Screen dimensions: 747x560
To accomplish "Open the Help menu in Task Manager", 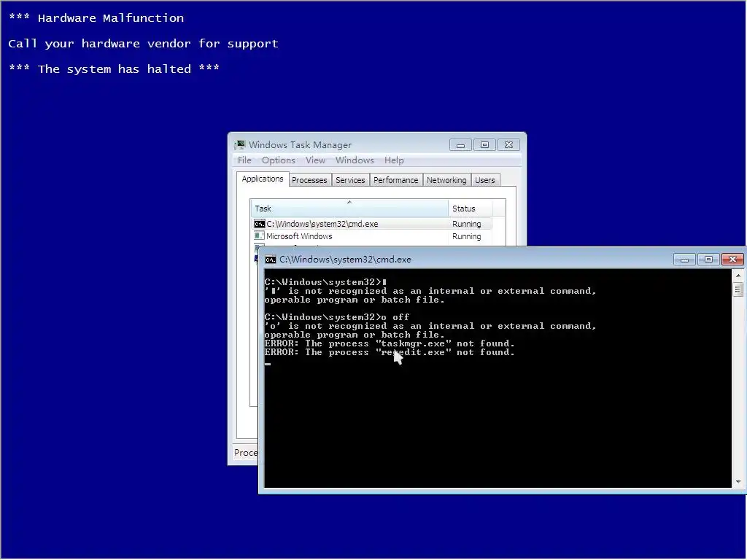I will [x=394, y=160].
